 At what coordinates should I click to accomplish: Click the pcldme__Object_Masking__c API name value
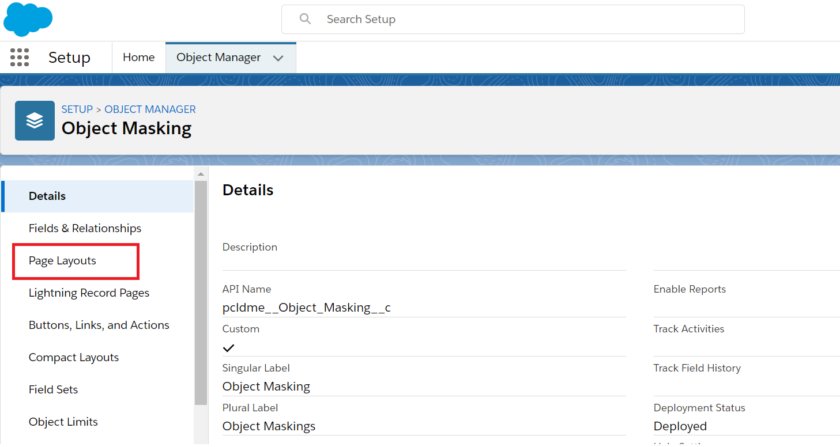pyautogui.click(x=306, y=308)
